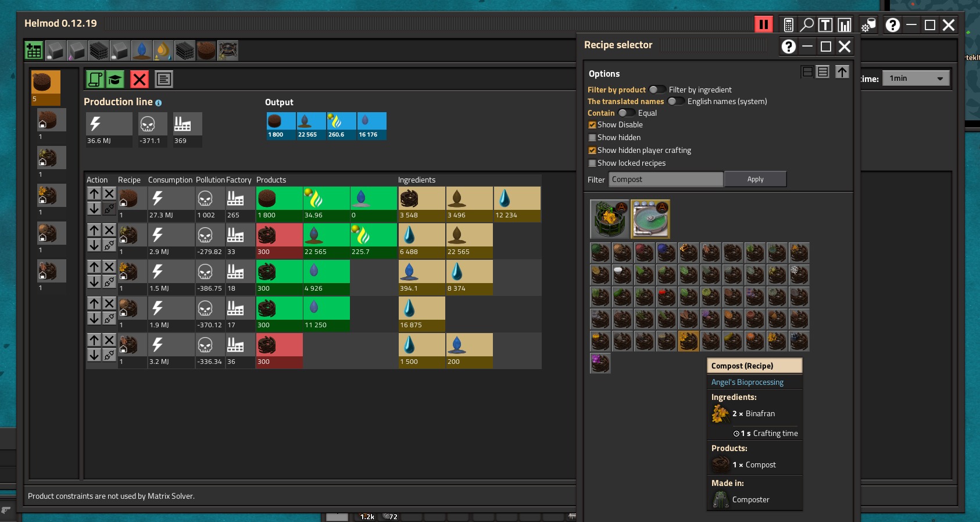Image resolution: width=980 pixels, height=522 pixels.
Task: Move the 27.3 MJ recipe row up
Action: [94, 194]
